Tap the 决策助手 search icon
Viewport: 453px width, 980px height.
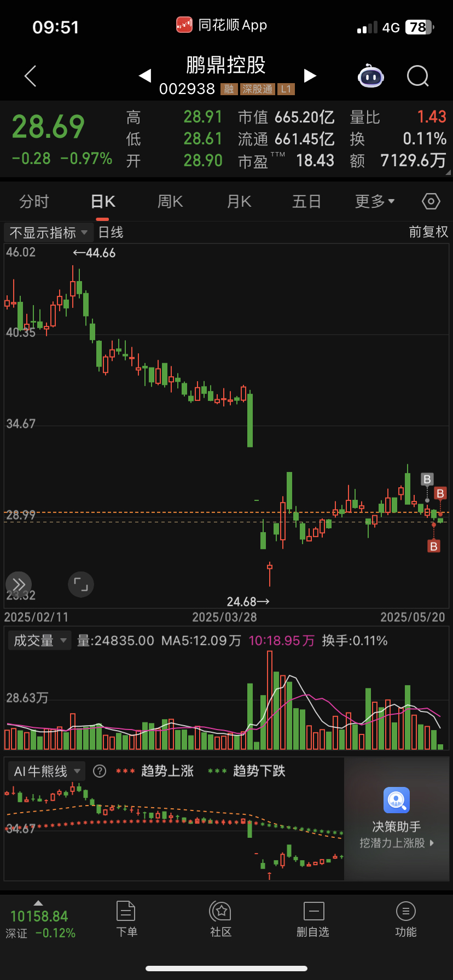pos(397,801)
